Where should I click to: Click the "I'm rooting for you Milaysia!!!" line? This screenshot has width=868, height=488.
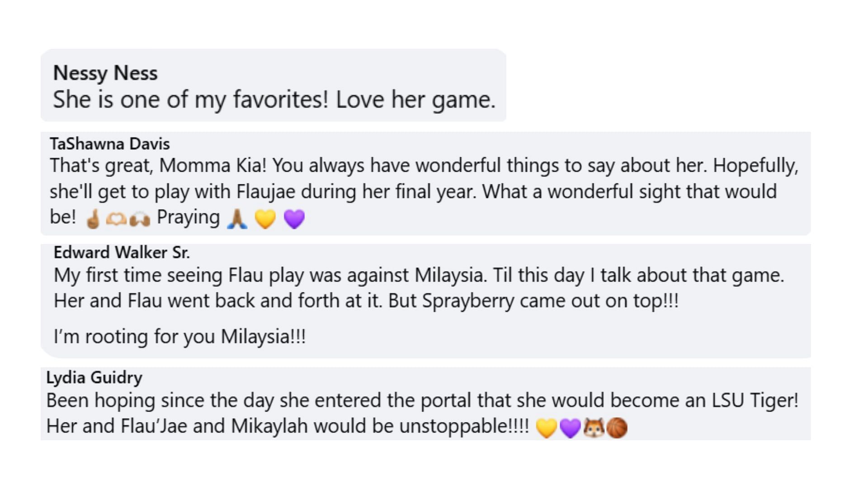click(x=179, y=337)
